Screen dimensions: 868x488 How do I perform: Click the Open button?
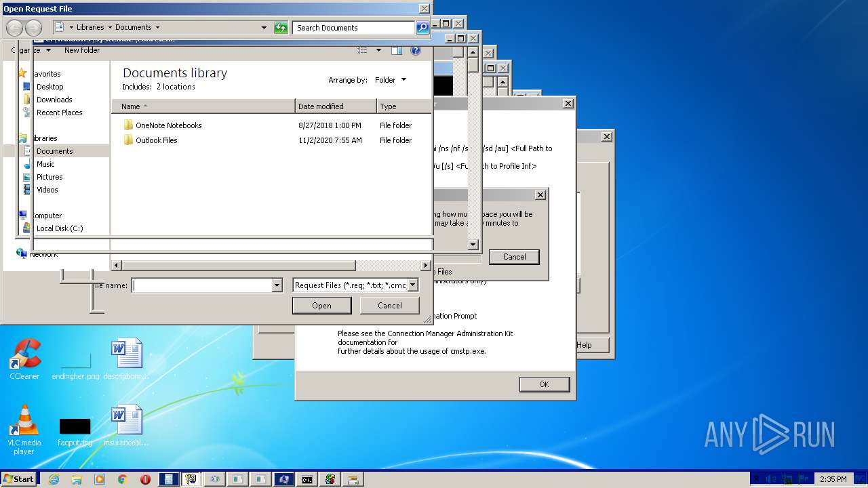coord(321,306)
